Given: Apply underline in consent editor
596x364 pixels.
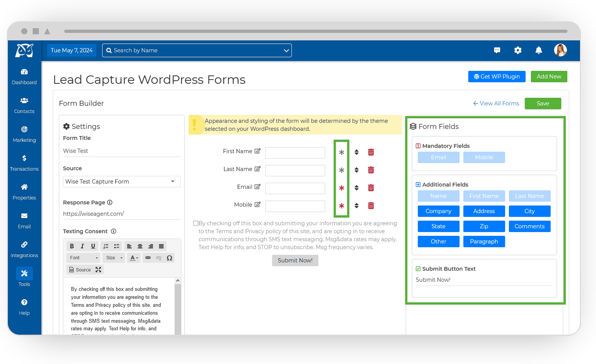Looking at the screenshot, I should pos(93,246).
